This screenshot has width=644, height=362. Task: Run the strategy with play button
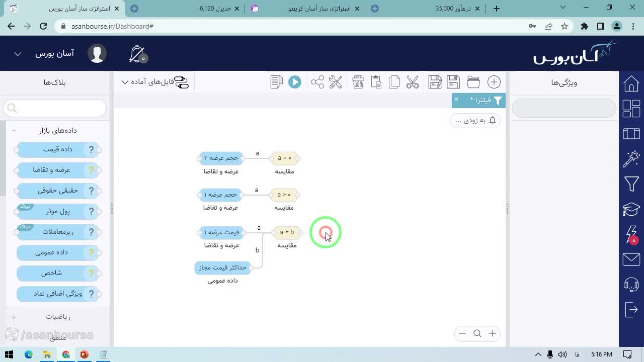[x=295, y=82]
